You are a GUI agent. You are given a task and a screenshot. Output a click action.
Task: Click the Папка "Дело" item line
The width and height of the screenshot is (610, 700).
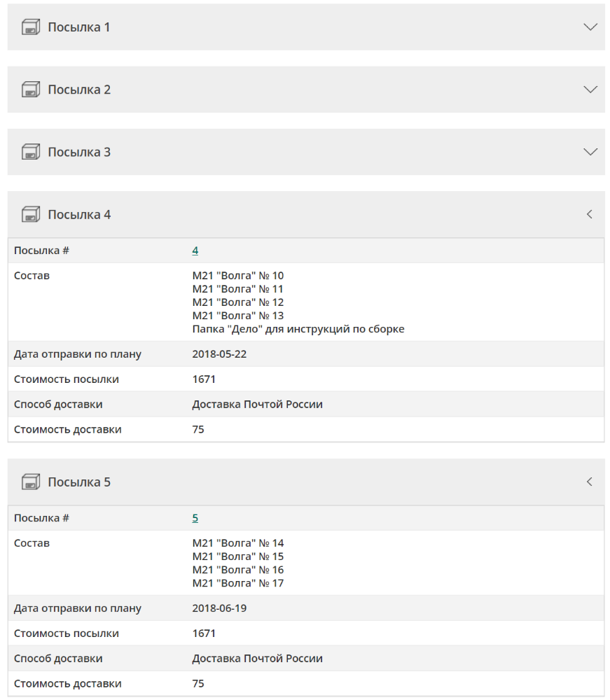pyautogui.click(x=298, y=330)
